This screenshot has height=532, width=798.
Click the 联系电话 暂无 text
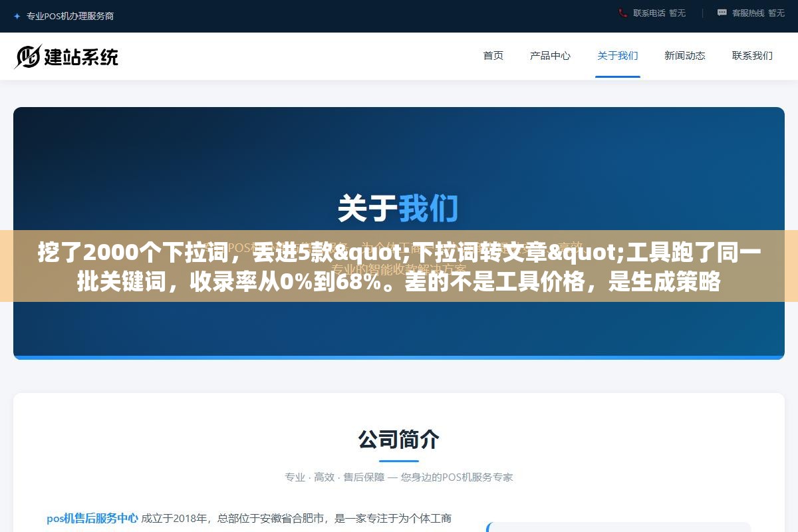coord(659,13)
